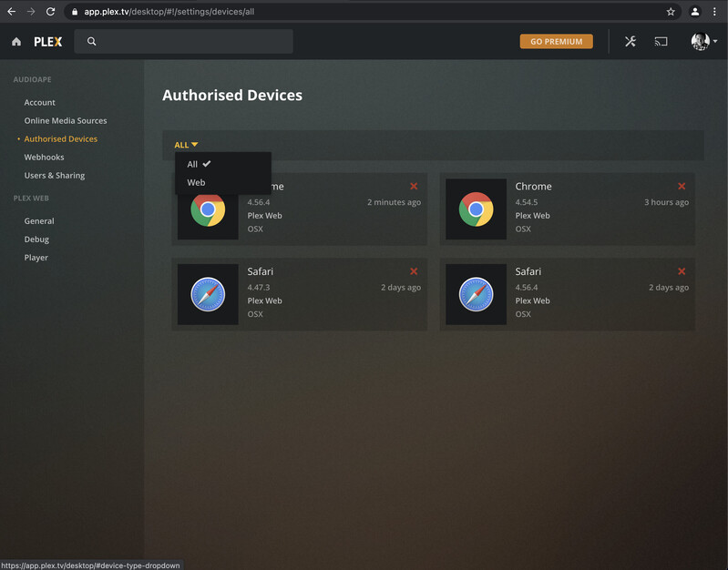Remove Chrome 4.56.4 device
728x570 pixels.
click(x=414, y=186)
